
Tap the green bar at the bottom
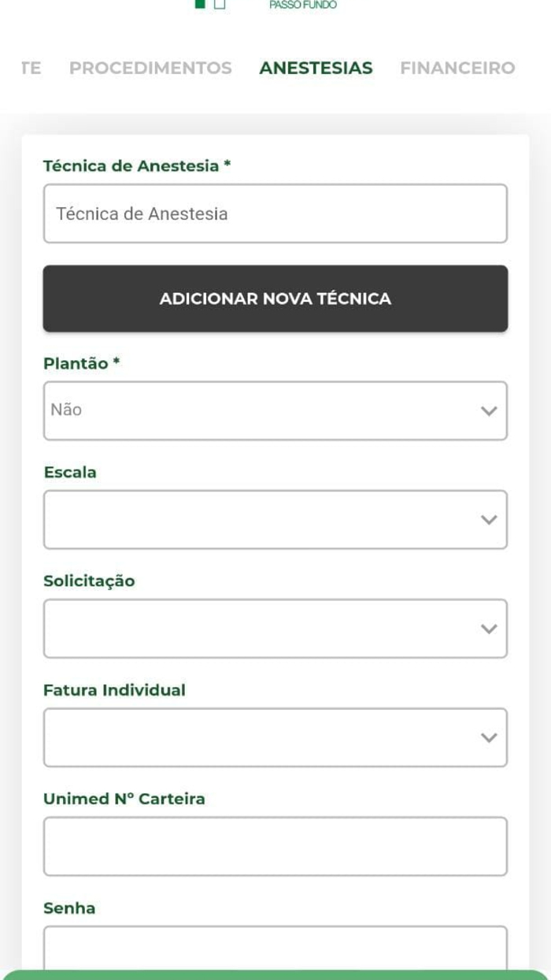point(275,974)
